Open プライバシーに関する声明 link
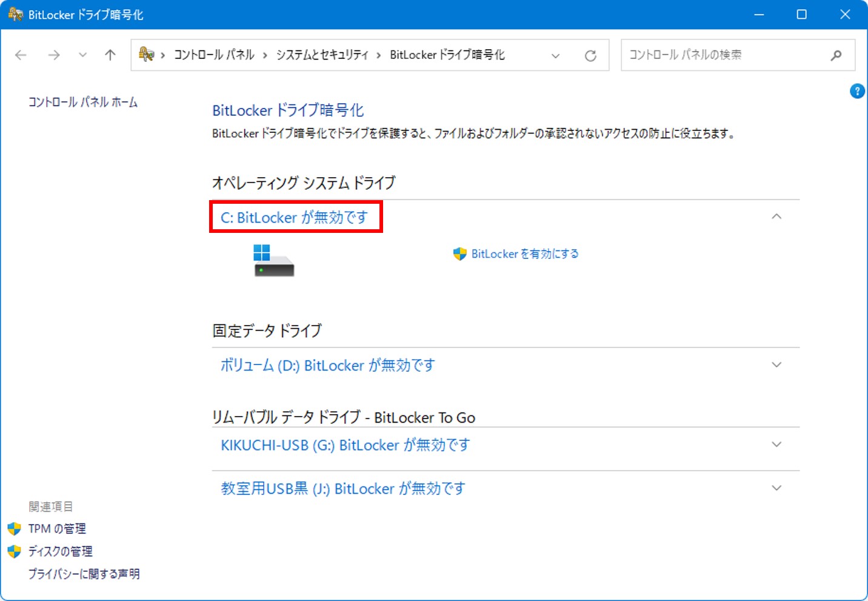868x601 pixels. click(x=84, y=574)
